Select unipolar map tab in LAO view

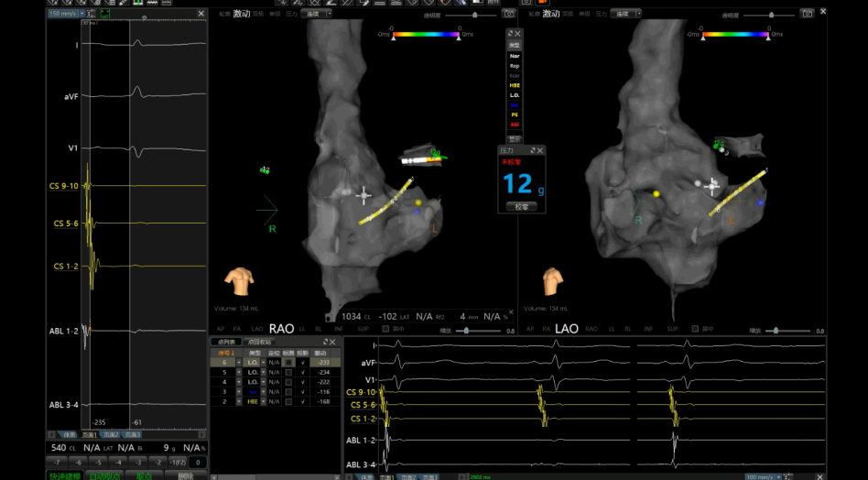point(584,14)
